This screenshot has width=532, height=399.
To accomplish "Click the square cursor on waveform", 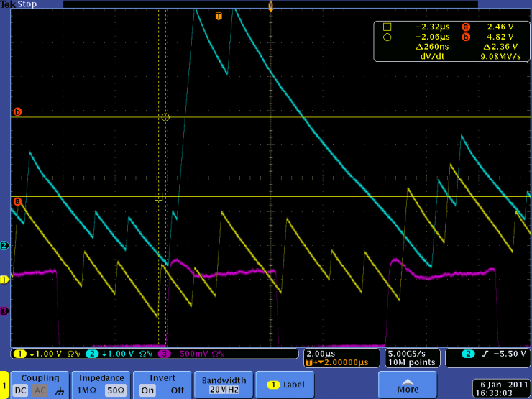I will coord(159,196).
